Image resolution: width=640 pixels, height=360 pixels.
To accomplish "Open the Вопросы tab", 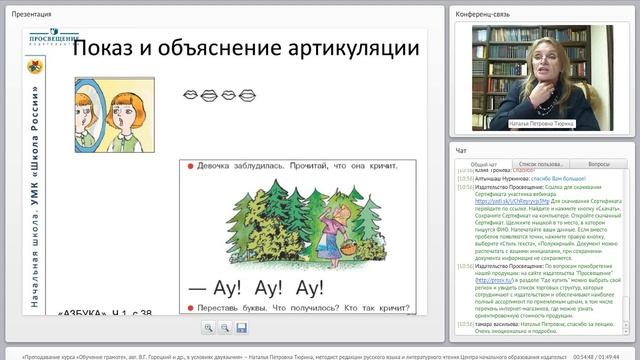I will click(x=599, y=164).
